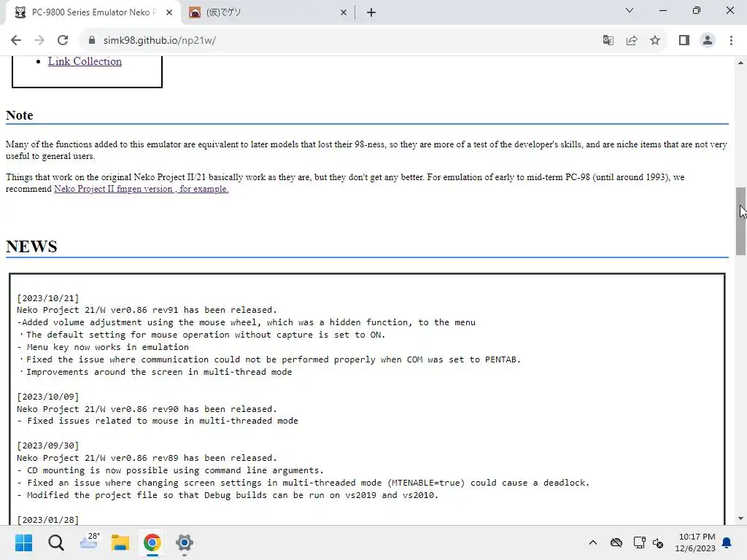This screenshot has width=747, height=560.
Task: View site information lock icon
Action: 92,40
